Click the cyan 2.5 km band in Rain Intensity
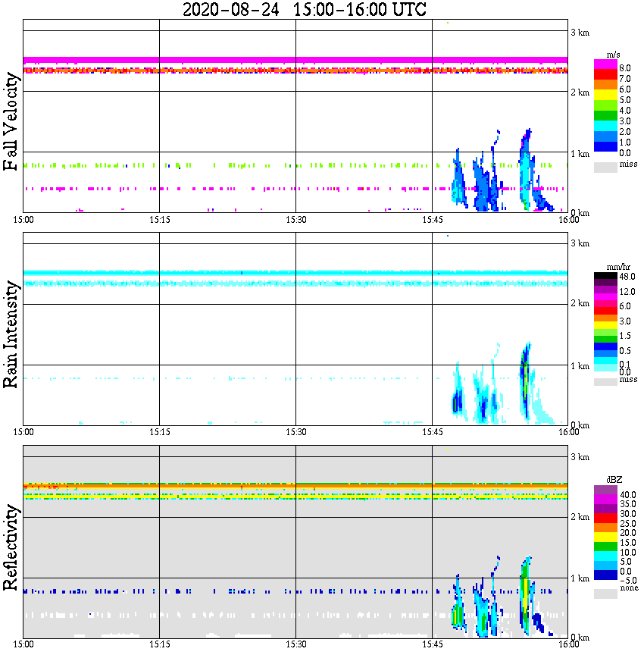Image resolution: width=644 pixels, height=658 pixels. 295,273
